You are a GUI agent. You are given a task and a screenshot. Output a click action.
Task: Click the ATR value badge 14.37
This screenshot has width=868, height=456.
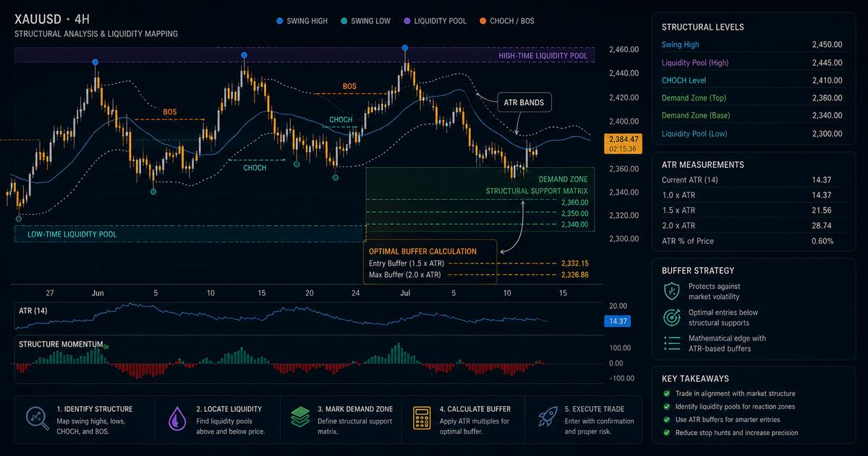coord(617,321)
